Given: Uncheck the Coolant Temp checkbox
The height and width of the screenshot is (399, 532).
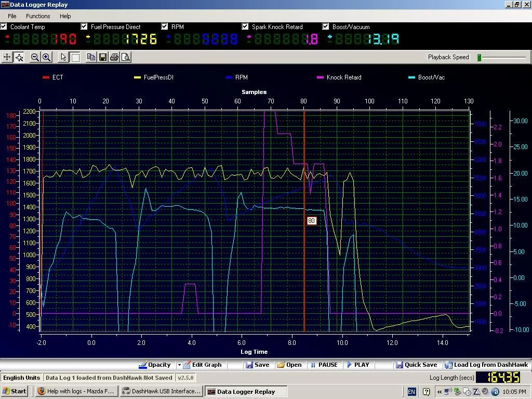Looking at the screenshot, I should [x=4, y=26].
